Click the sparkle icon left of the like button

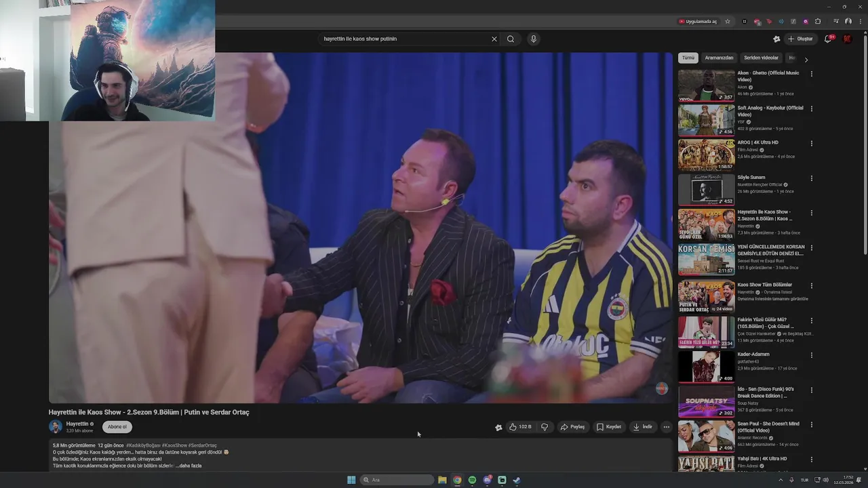(498, 427)
